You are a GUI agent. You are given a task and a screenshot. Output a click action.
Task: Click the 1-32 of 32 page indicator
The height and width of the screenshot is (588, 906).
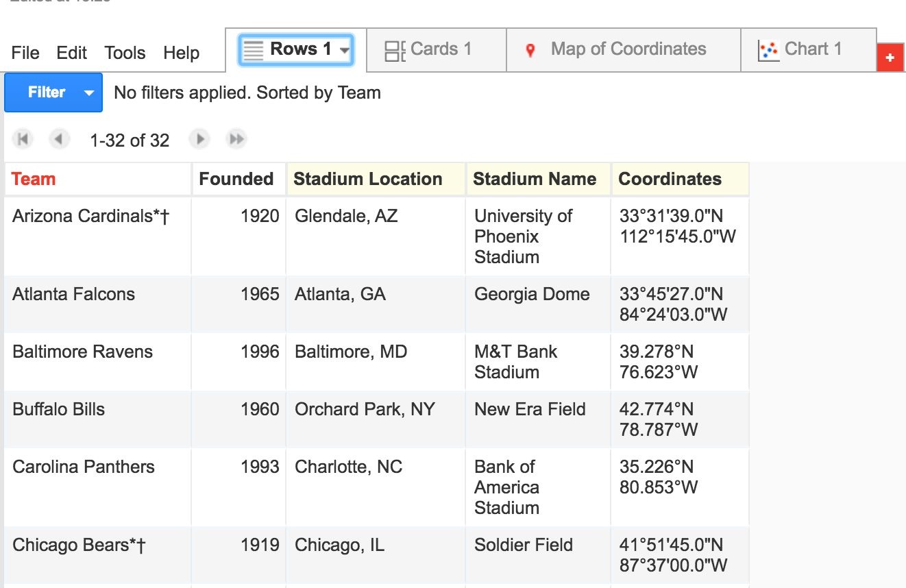pyautogui.click(x=130, y=140)
